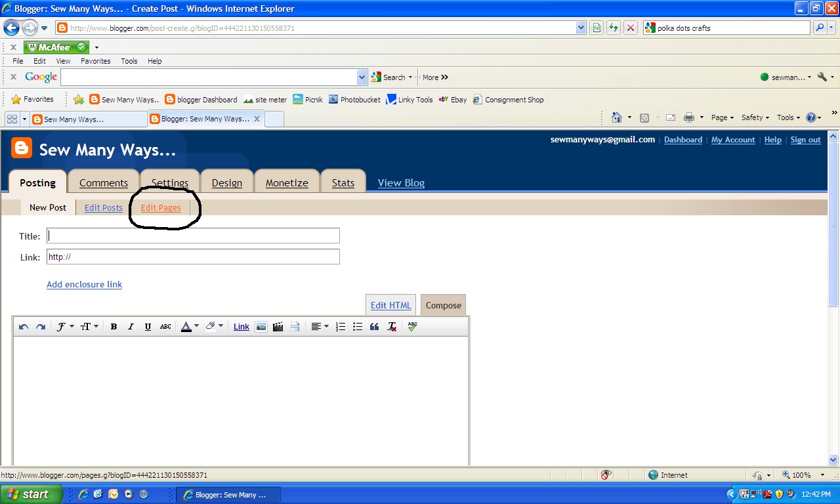Click the numbered list icon
The height and width of the screenshot is (504, 840).
341,327
